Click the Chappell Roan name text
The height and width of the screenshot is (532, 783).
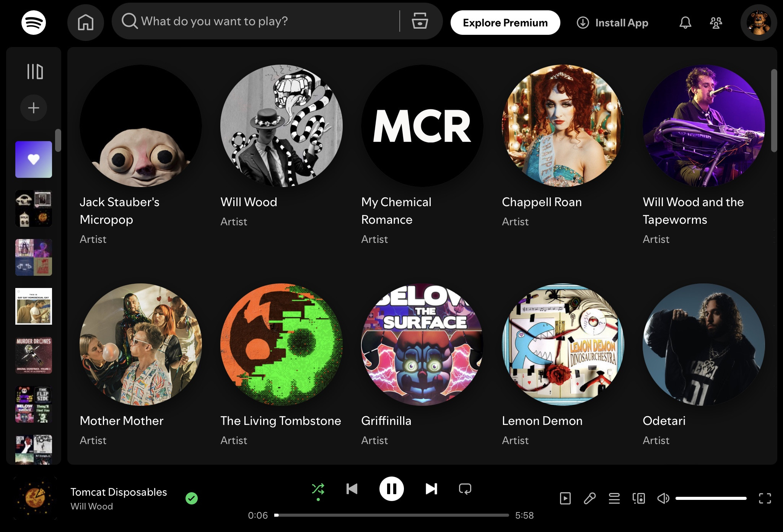tap(542, 202)
